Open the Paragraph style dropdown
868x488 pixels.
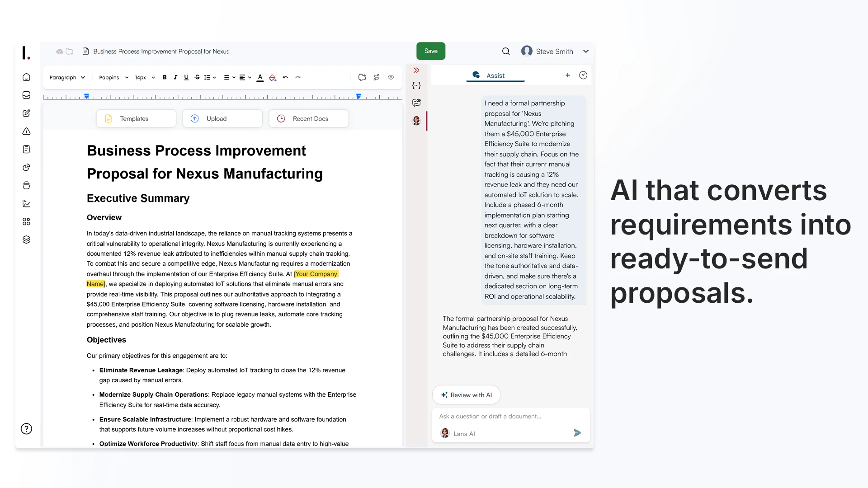pyautogui.click(x=67, y=77)
